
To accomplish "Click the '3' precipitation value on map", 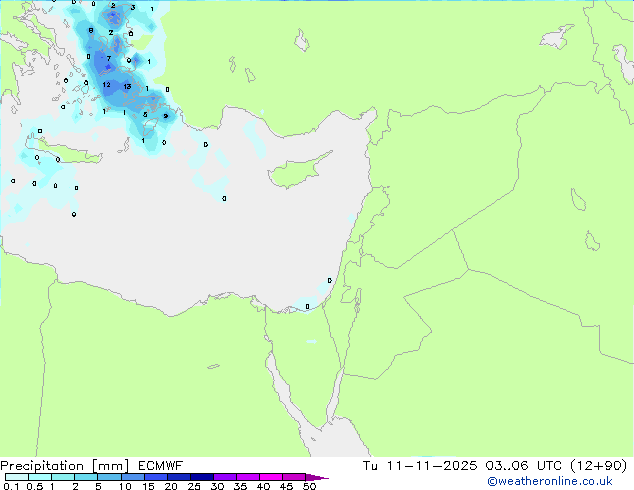I will point(133,7).
